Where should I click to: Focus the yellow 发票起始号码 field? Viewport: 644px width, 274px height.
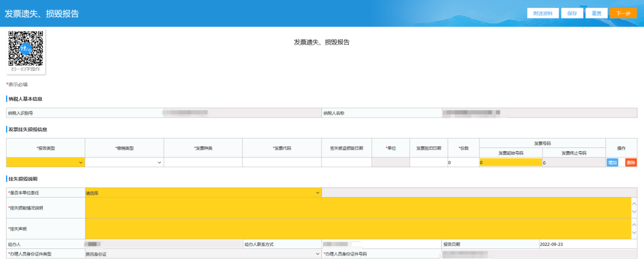(510, 162)
